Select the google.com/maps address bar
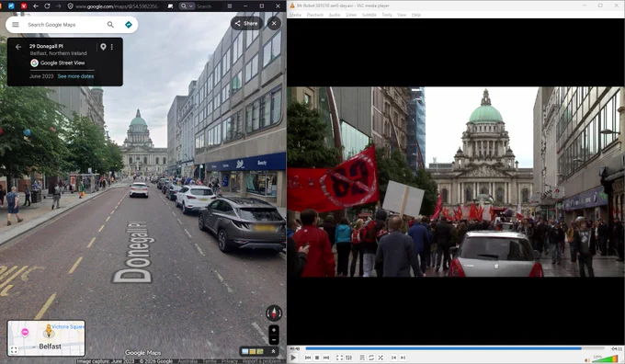This screenshot has width=625, height=364. (118, 6)
